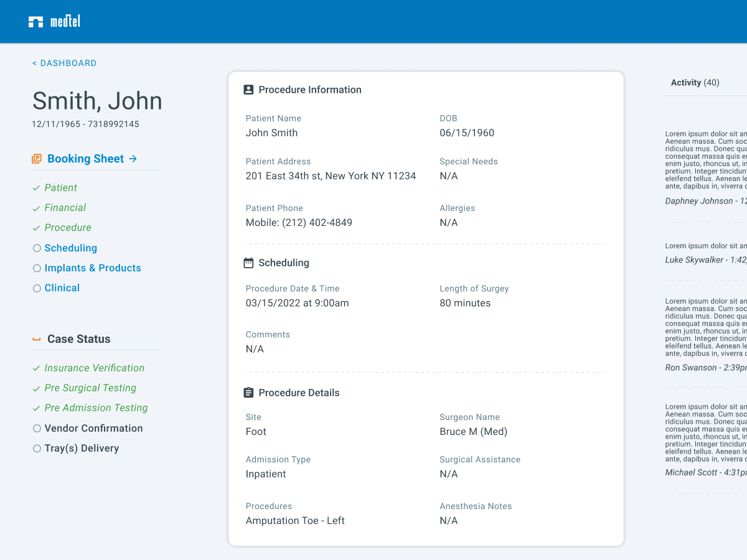Image resolution: width=747 pixels, height=560 pixels.
Task: Click the Ron Swanson activity entry
Action: tap(706, 335)
